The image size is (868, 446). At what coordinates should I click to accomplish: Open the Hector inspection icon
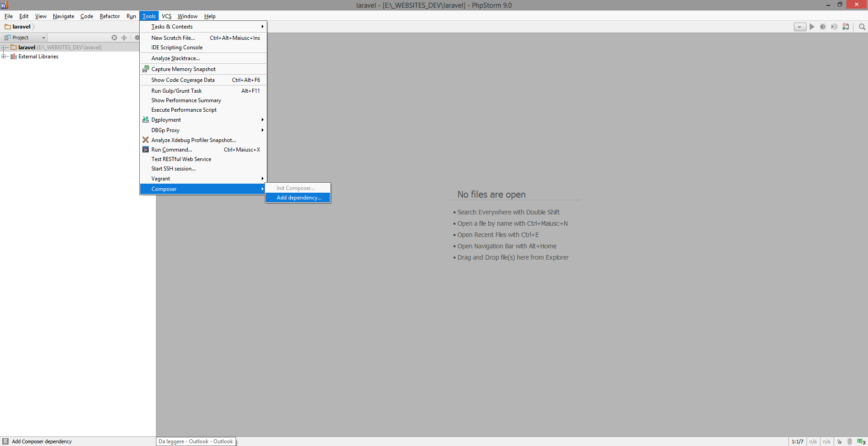[849, 441]
